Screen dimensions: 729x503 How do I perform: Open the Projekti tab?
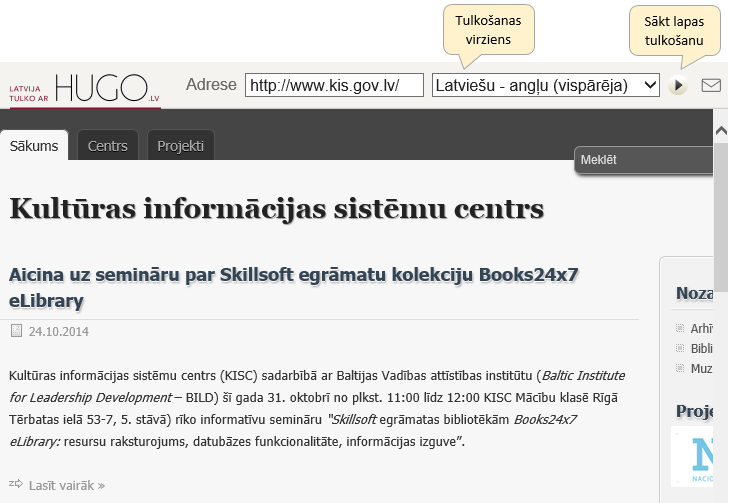(x=180, y=146)
